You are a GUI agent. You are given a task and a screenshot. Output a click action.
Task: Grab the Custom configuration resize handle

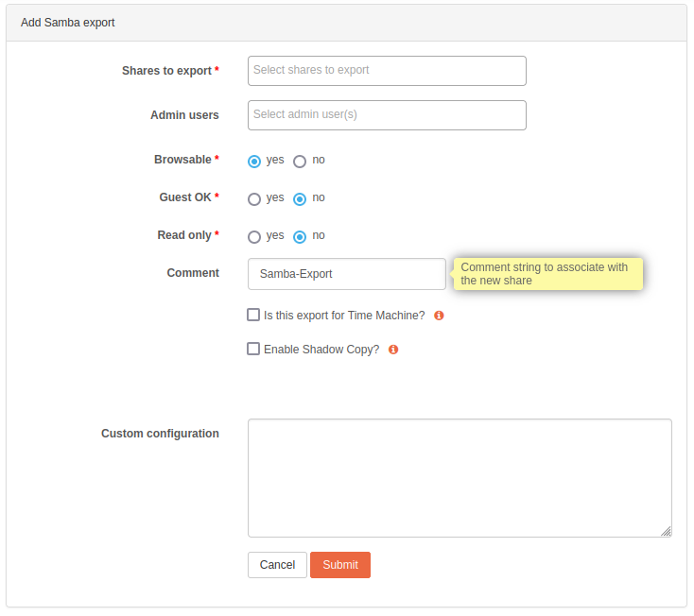pyautogui.click(x=667, y=532)
